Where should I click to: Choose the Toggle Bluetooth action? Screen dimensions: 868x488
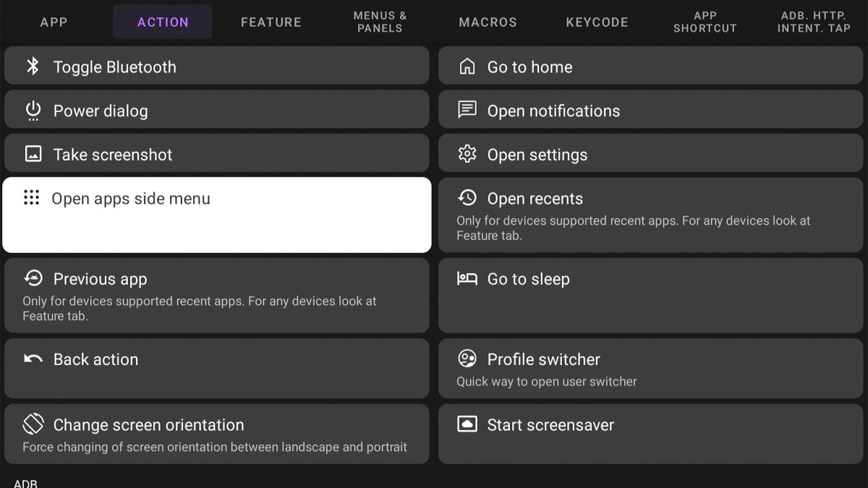tap(217, 66)
